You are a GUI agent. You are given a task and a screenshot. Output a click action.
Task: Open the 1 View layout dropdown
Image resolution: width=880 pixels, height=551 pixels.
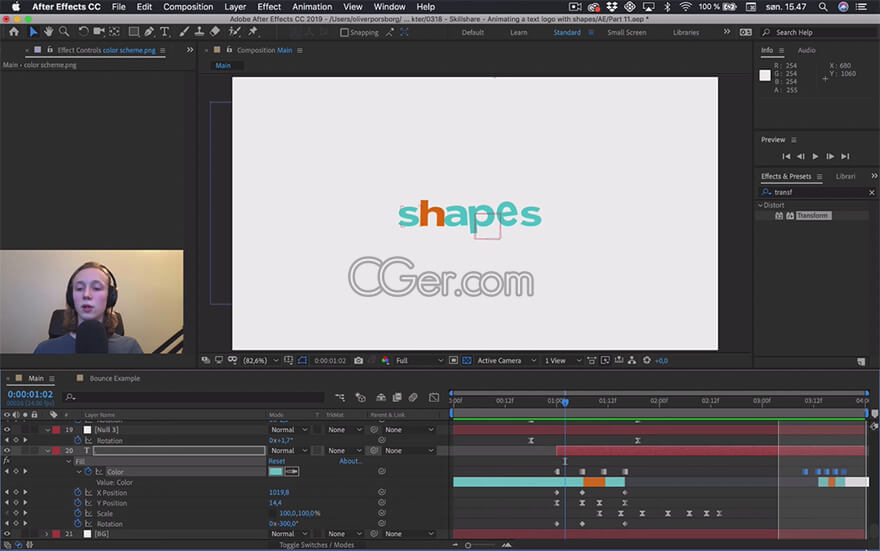562,360
